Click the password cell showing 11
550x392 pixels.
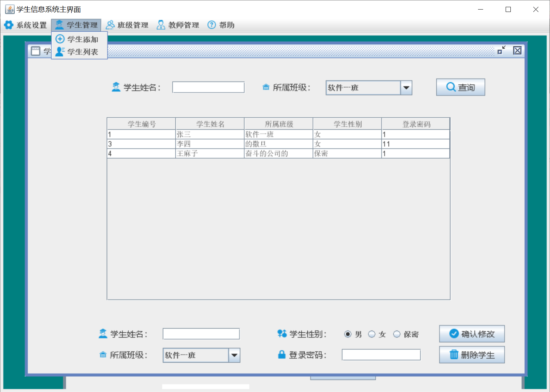coord(416,144)
